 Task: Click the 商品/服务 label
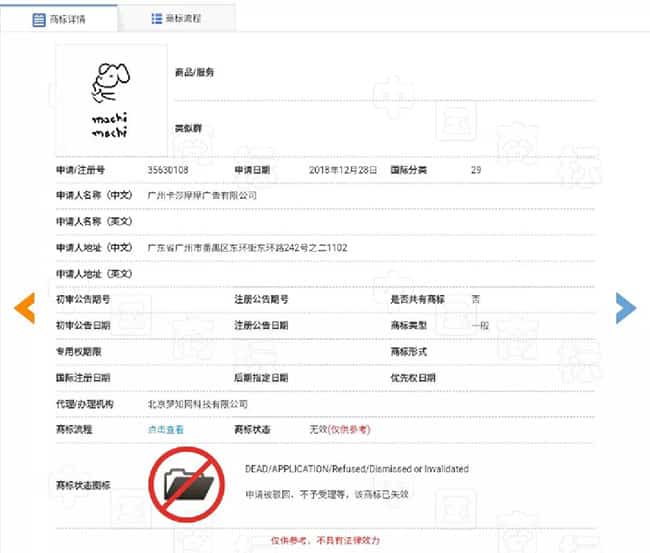point(194,73)
